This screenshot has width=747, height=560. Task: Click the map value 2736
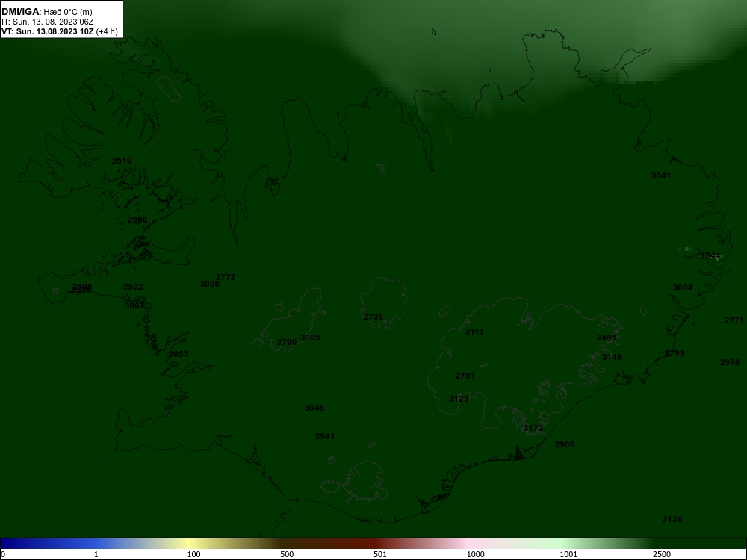[373, 317]
